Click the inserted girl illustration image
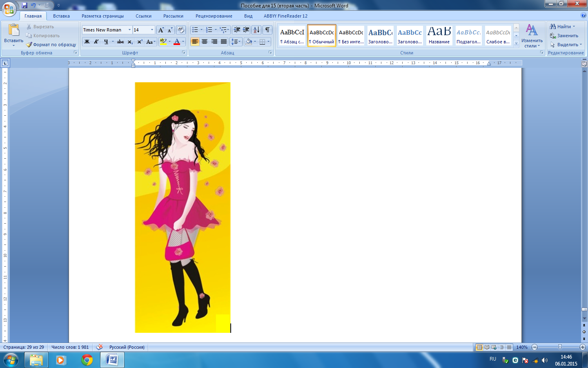This screenshot has width=588, height=368. (x=183, y=207)
